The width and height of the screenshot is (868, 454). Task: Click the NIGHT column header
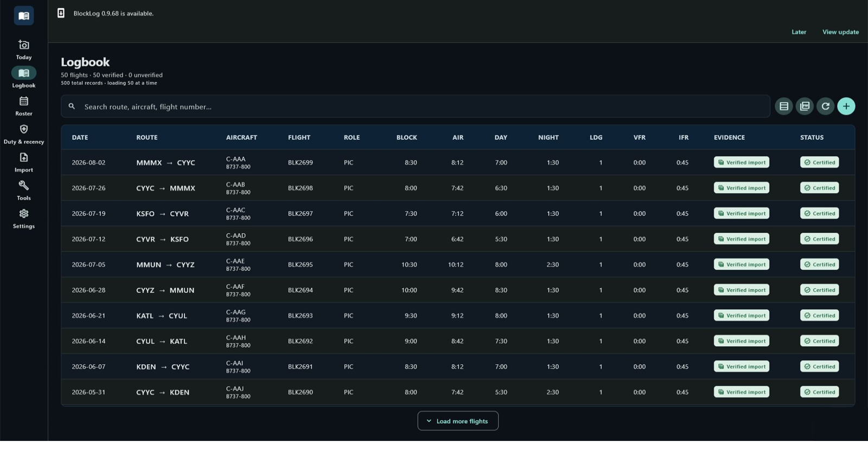pos(548,137)
